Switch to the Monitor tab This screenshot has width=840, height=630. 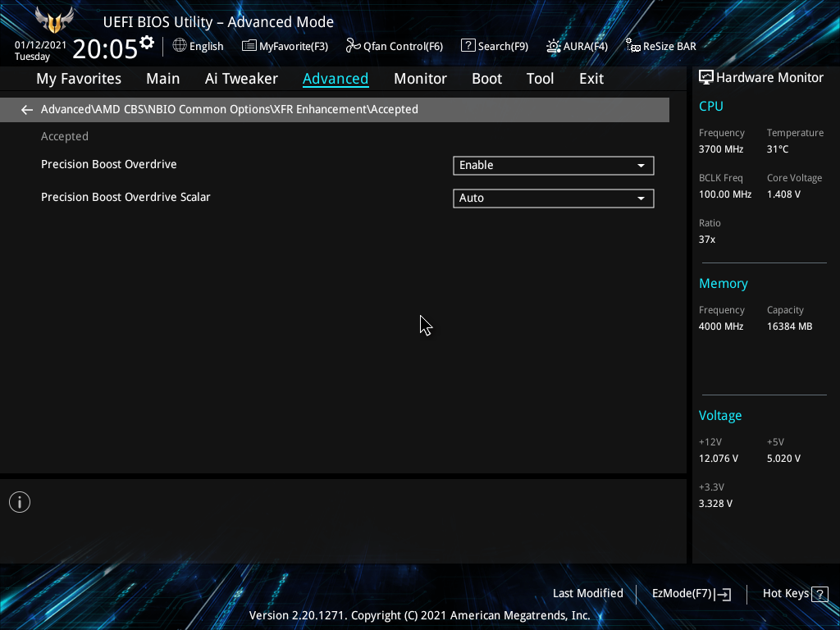pyautogui.click(x=420, y=79)
